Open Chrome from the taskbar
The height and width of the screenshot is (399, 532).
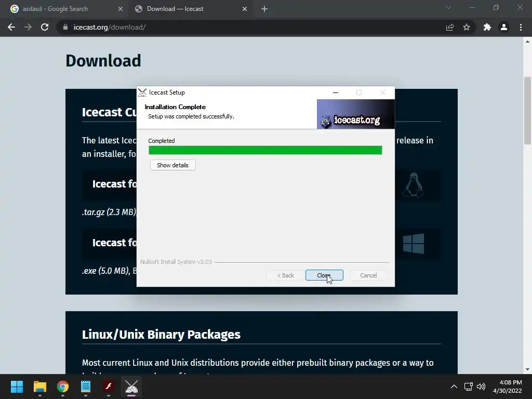click(x=63, y=387)
